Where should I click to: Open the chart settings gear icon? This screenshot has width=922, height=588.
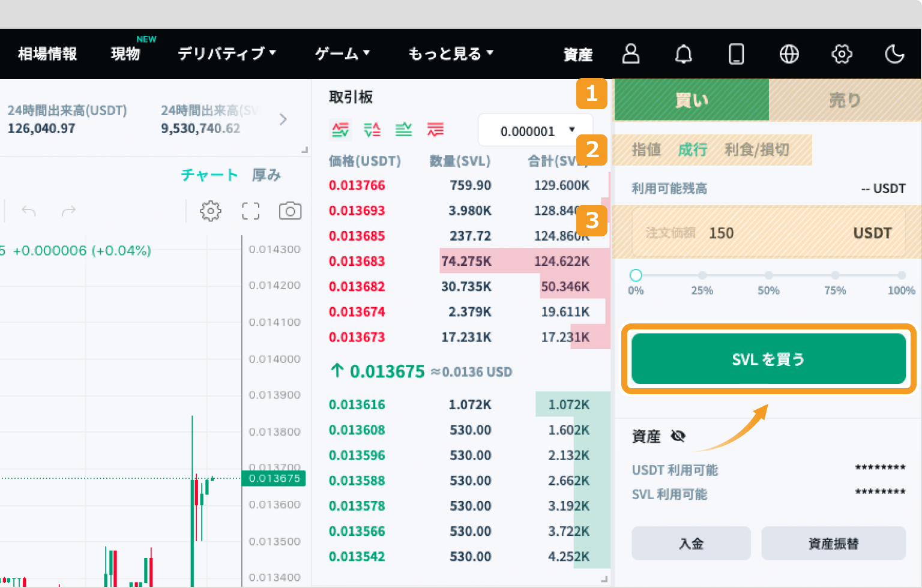tap(209, 211)
